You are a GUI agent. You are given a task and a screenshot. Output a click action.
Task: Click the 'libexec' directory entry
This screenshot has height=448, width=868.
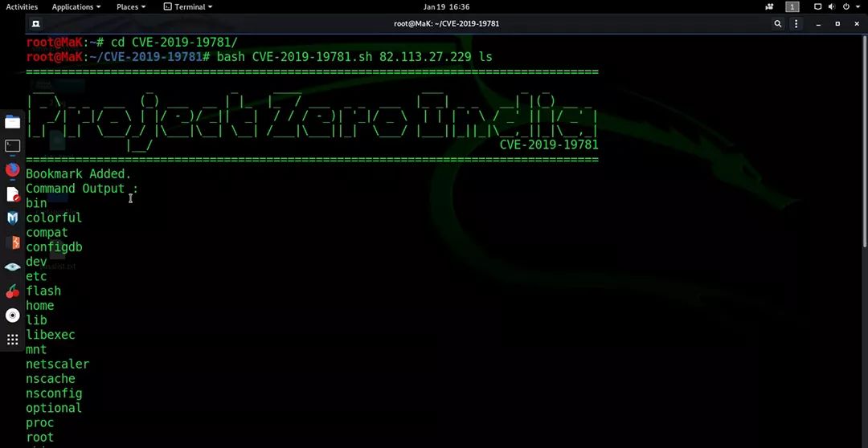(x=51, y=335)
